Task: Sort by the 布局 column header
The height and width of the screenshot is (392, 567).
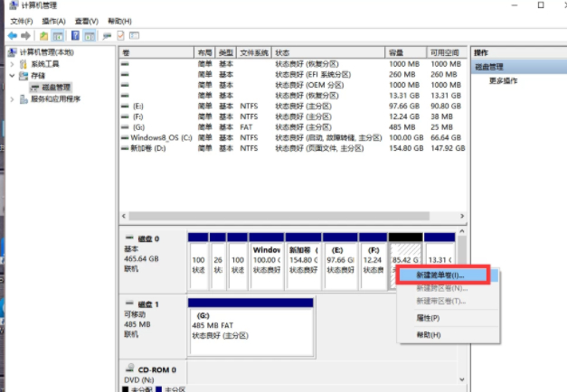Action: [204, 52]
